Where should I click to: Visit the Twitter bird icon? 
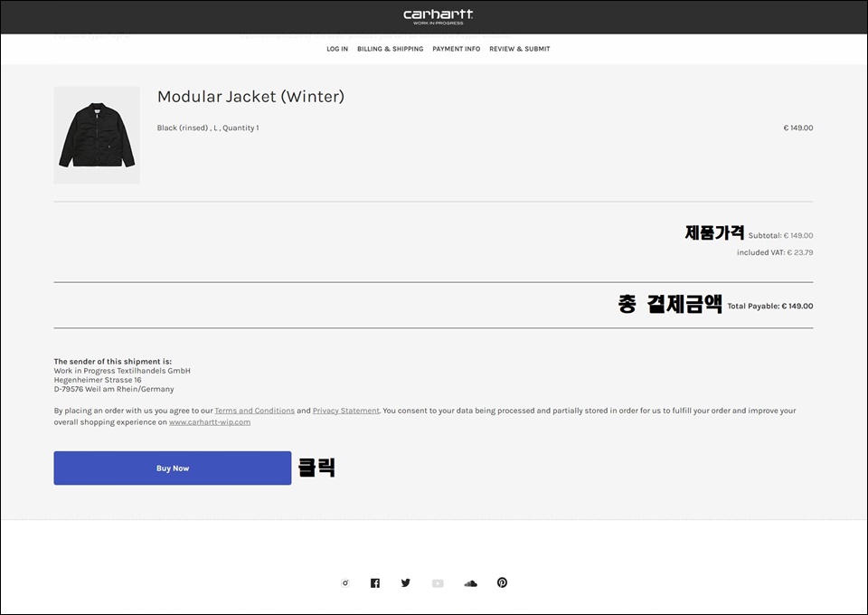(x=406, y=583)
